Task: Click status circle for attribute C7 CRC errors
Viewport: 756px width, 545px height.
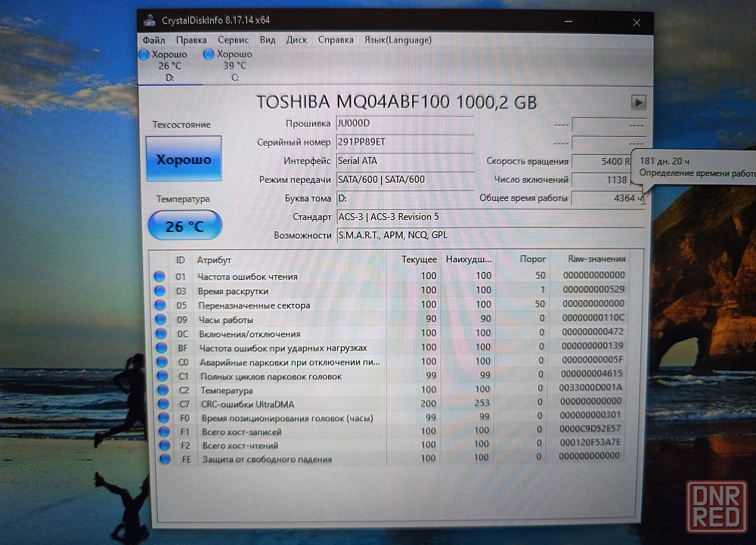Action: point(160,404)
